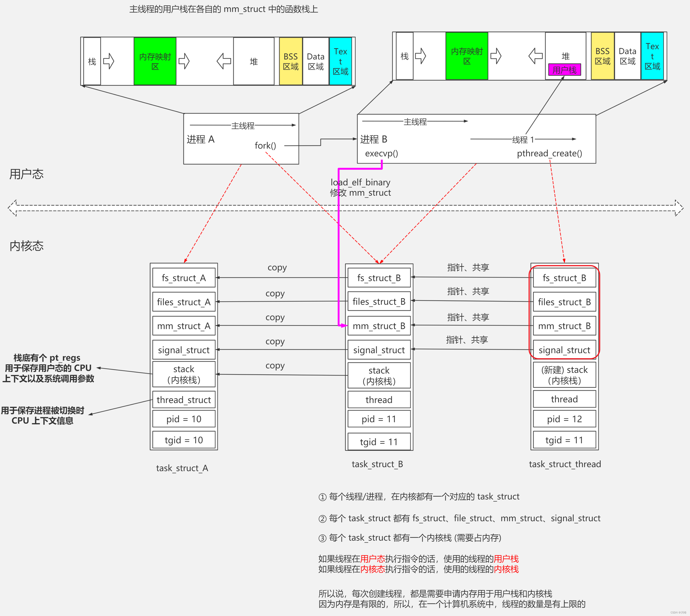Image resolution: width=690 pixels, height=616 pixels.
Task: Click the files_struct_A box
Action: point(184,302)
